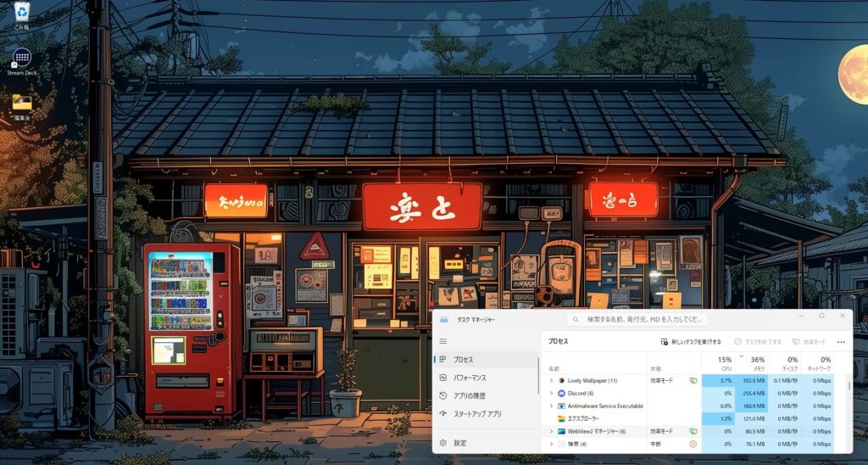Select the 1.3% CPU cell
868x465 pixels.
(718, 419)
